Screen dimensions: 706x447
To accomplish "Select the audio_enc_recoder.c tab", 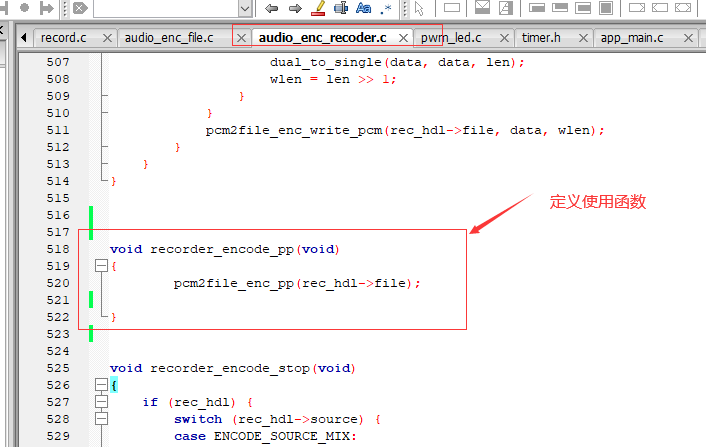I will (x=322, y=38).
